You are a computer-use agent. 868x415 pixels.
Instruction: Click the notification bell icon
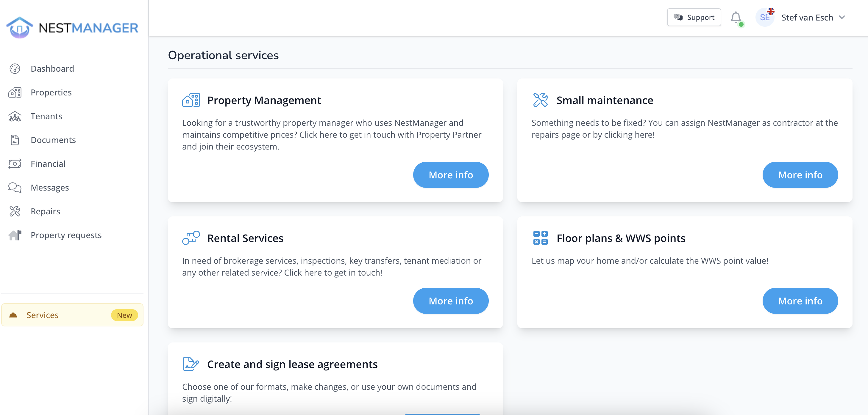click(x=736, y=18)
